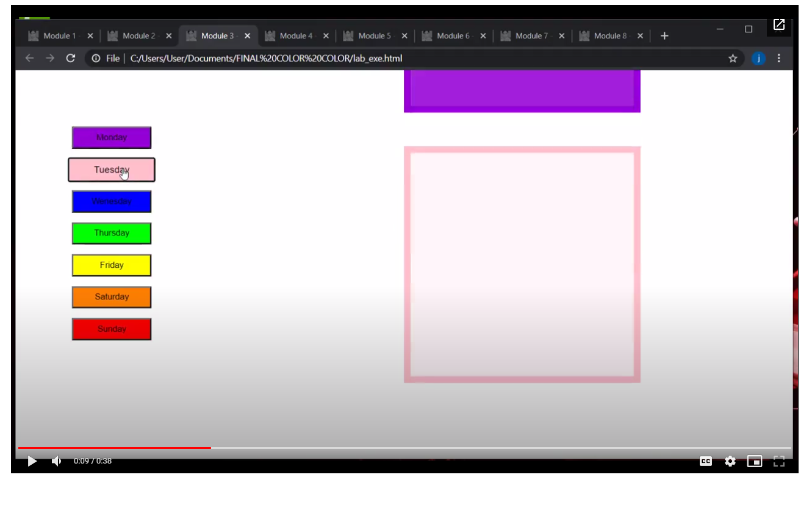Switch to the Module 2 tab

coord(139,36)
